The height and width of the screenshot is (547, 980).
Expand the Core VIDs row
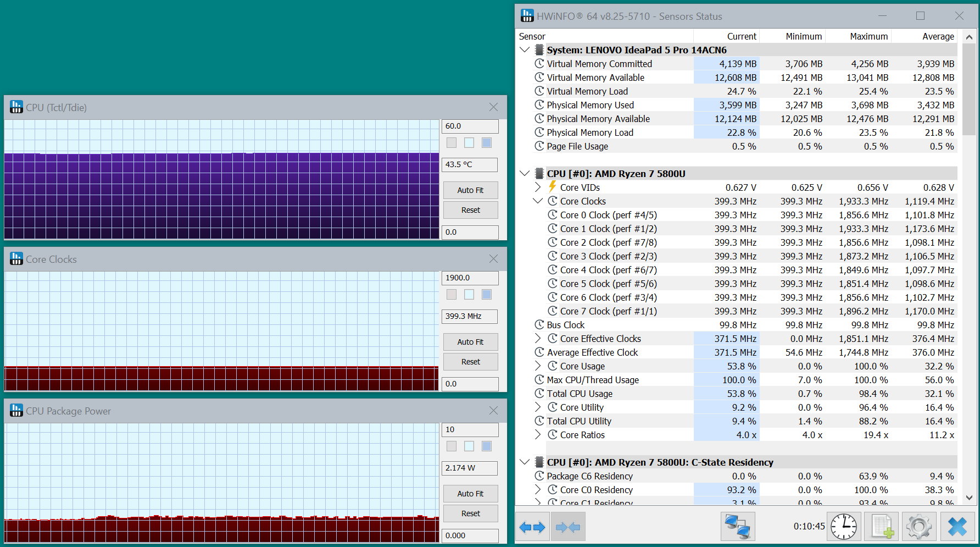(538, 187)
